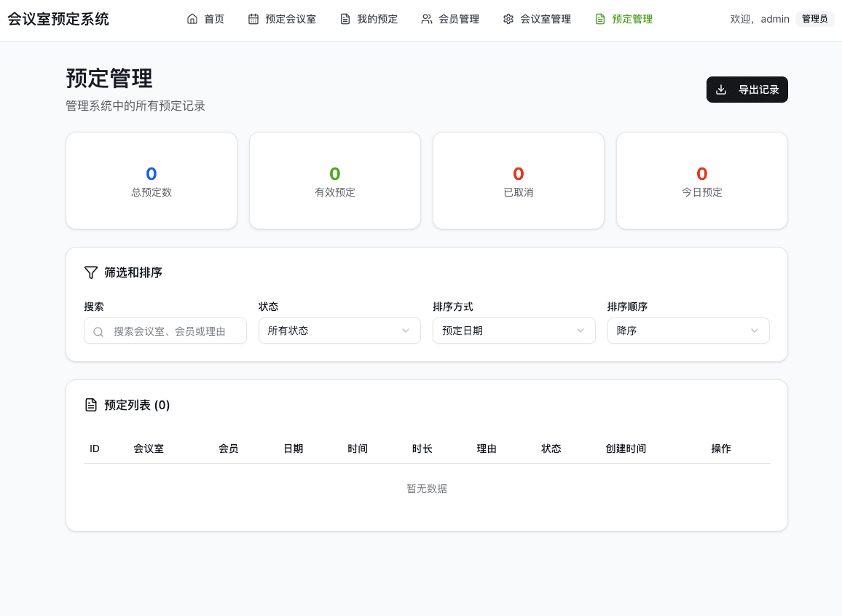The width and height of the screenshot is (842, 616).
Task: Click the 管理员 role badge
Action: 814,20
